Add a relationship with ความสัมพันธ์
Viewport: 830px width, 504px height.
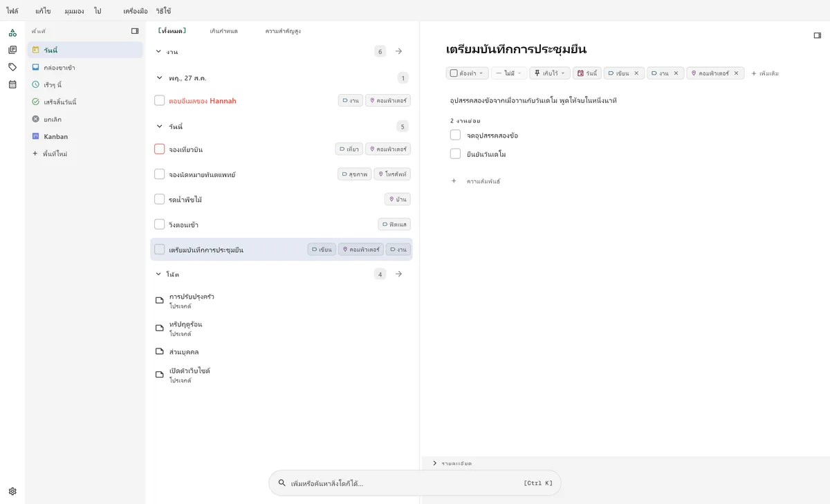476,181
